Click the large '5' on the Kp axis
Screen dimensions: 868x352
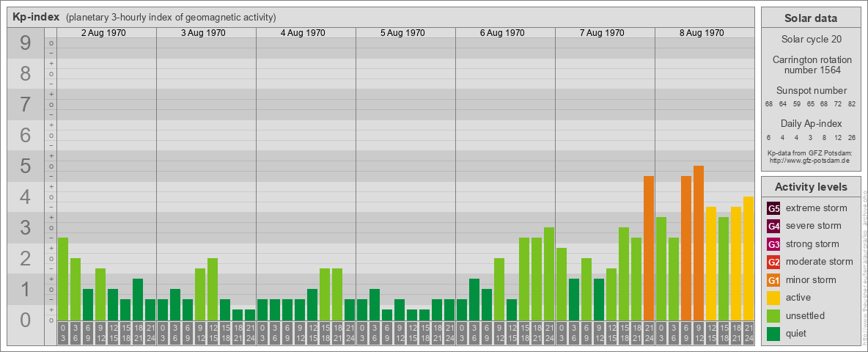[x=26, y=166]
